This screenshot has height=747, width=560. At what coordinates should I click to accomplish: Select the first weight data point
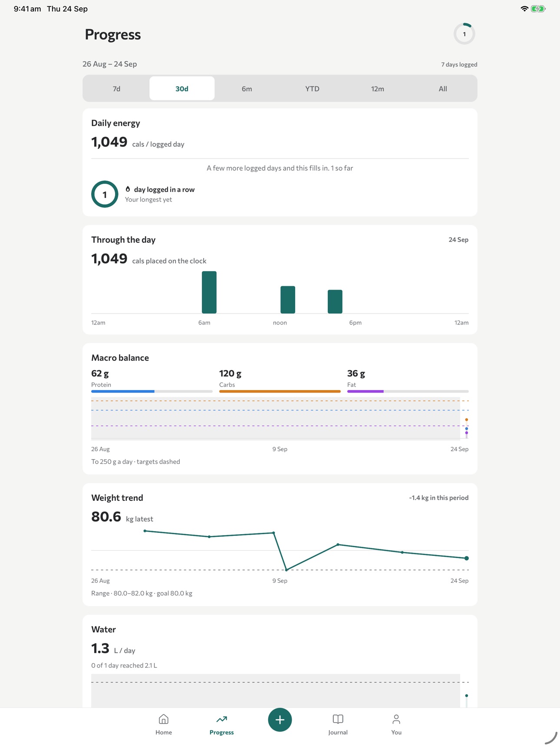pyautogui.click(x=145, y=531)
